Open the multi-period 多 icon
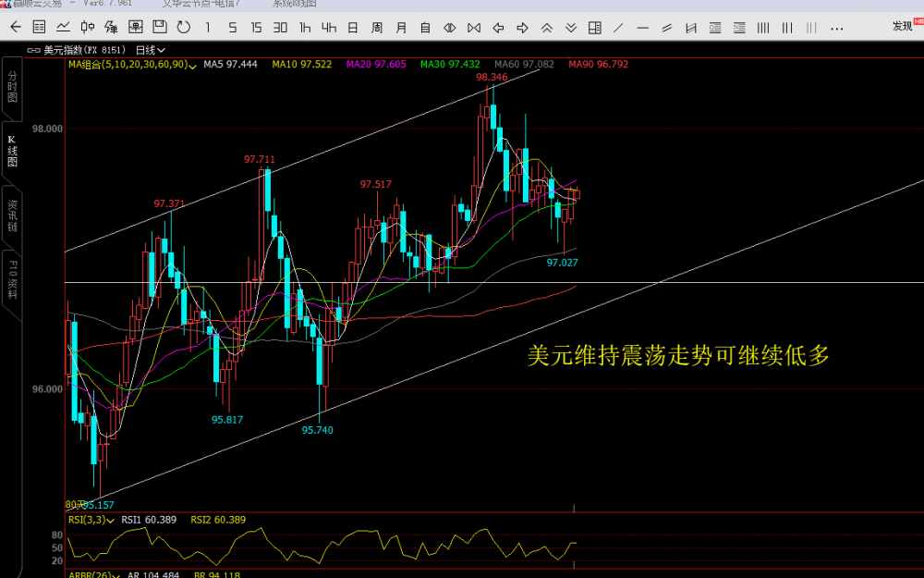The height and width of the screenshot is (578, 924). coord(112,27)
